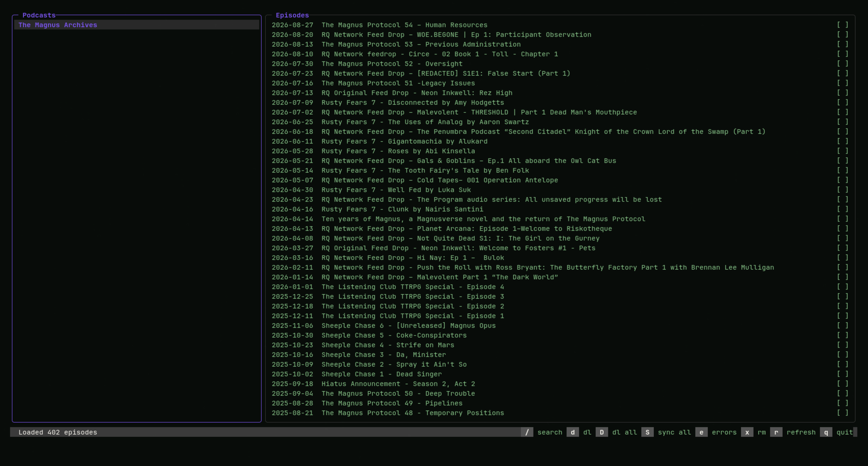Mark checkbox for Magnus Protocol 53 Previous Administration
Viewport: 868px width, 466px height.
843,44
